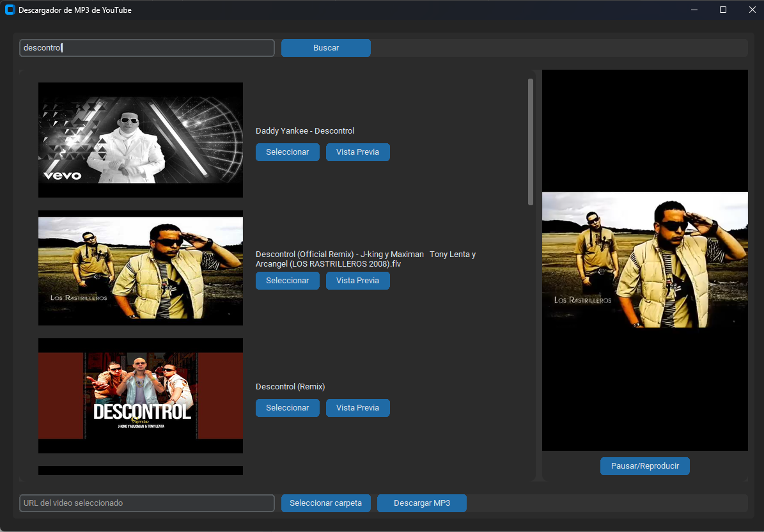Toggle playback with Pausar/Reproducir

coord(644,466)
